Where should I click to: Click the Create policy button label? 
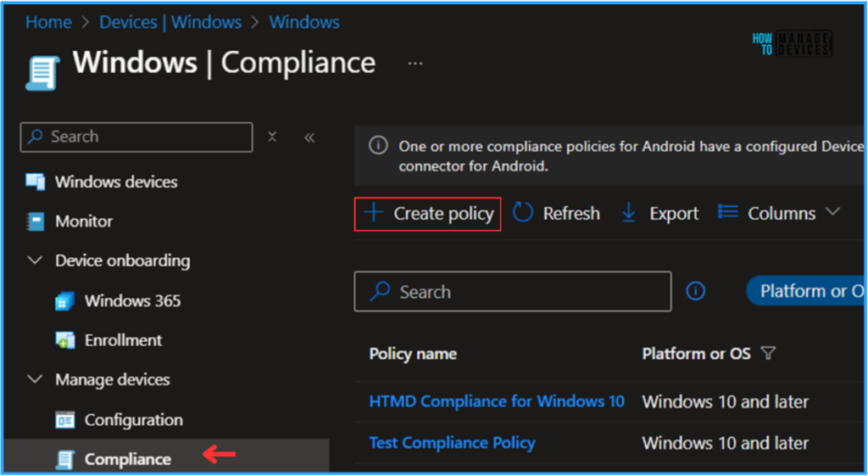click(443, 213)
